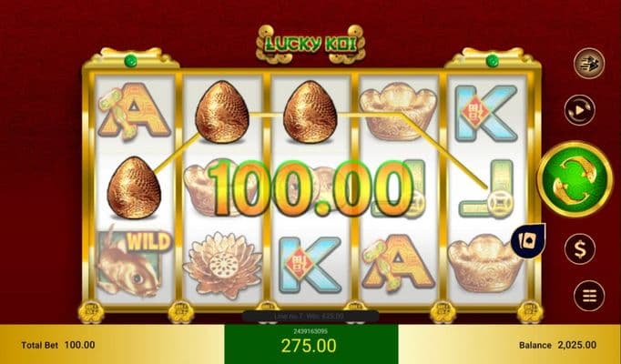The height and width of the screenshot is (364, 621).
Task: Open the hamburger game menu
Action: pos(589,296)
